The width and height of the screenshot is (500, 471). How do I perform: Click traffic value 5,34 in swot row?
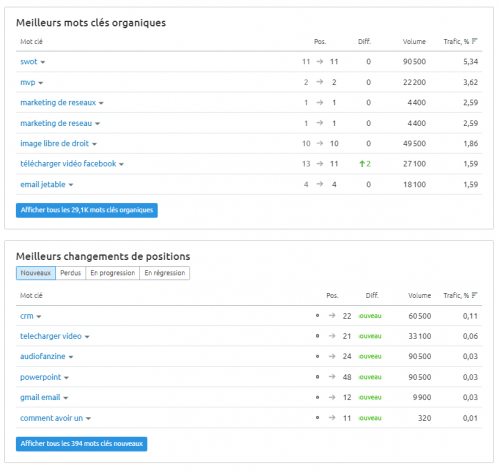pos(470,62)
